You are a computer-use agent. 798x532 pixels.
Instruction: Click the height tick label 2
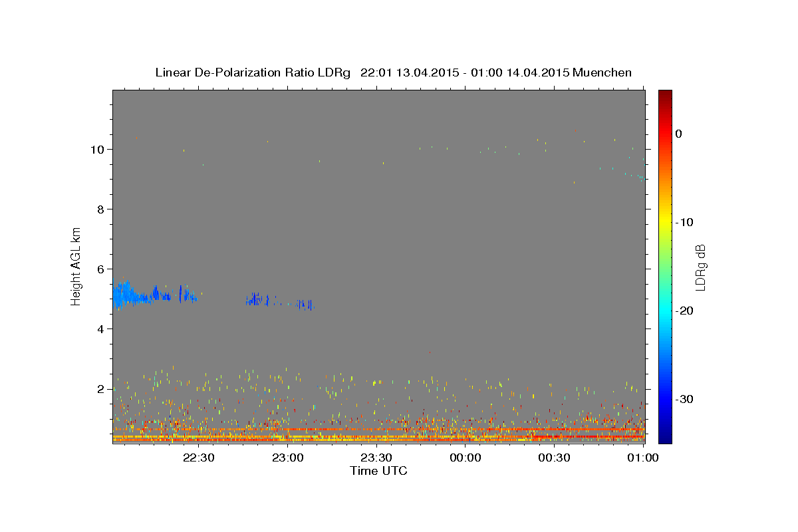tap(100, 389)
